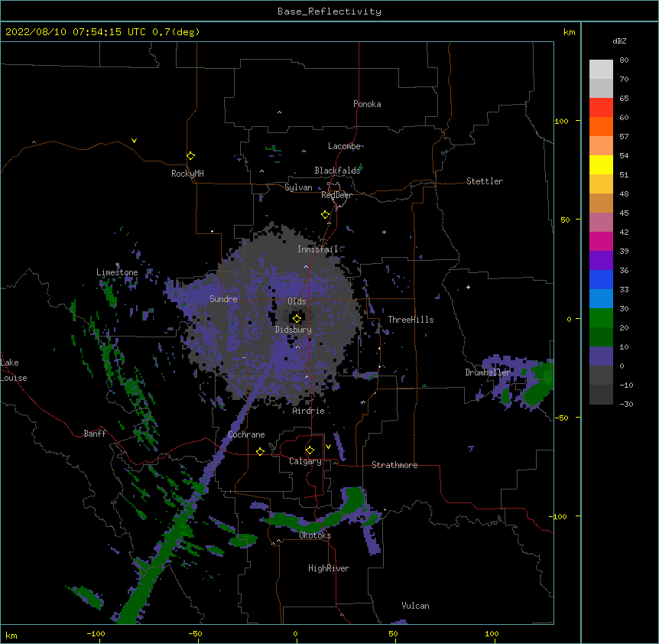The image size is (659, 644).
Task: Select the slate purple 0–10 dBZ swatch
Action: click(x=601, y=356)
